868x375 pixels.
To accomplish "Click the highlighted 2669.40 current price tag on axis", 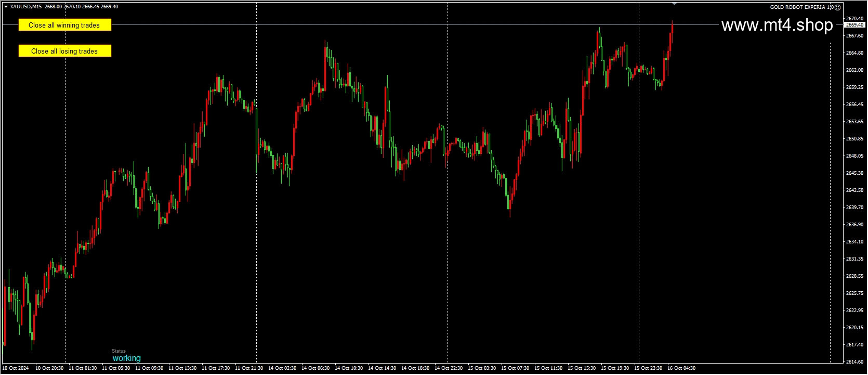I will pos(854,25).
